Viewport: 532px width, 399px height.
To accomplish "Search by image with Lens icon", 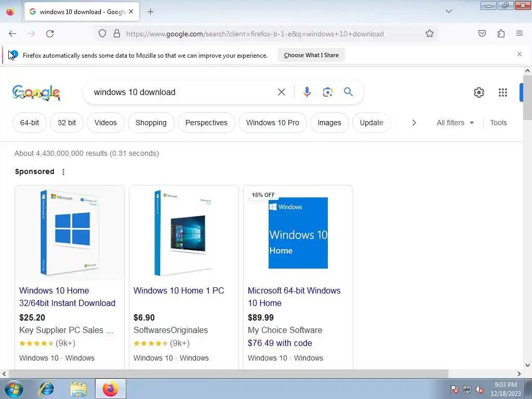I will coord(327,92).
